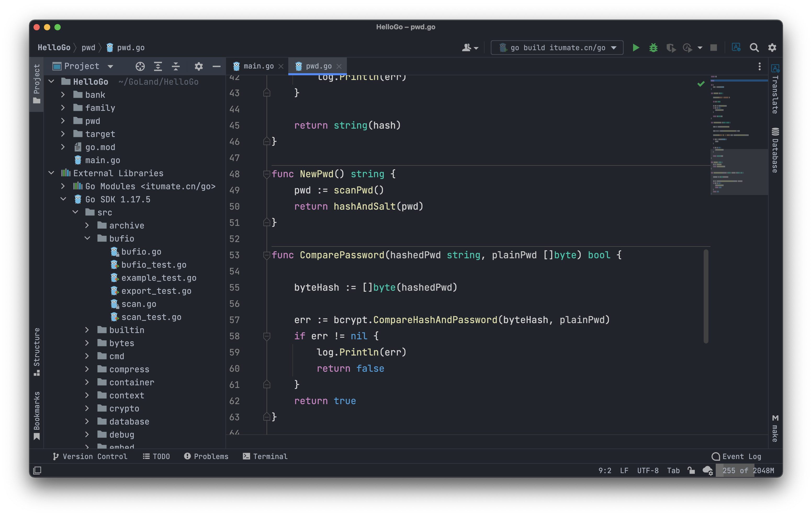Click Select Opened File crosshair icon
The image size is (812, 516).
tap(140, 66)
